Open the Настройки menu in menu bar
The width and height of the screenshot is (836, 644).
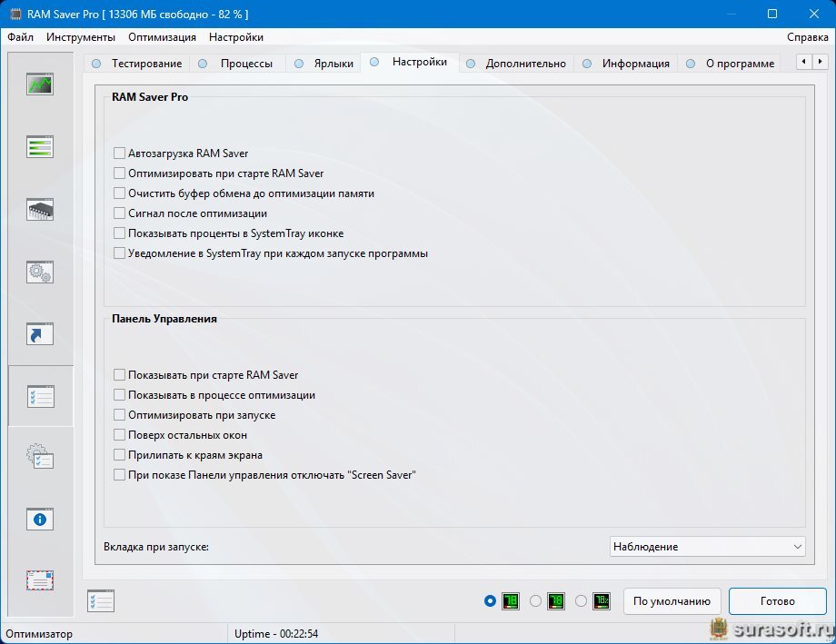click(x=236, y=37)
